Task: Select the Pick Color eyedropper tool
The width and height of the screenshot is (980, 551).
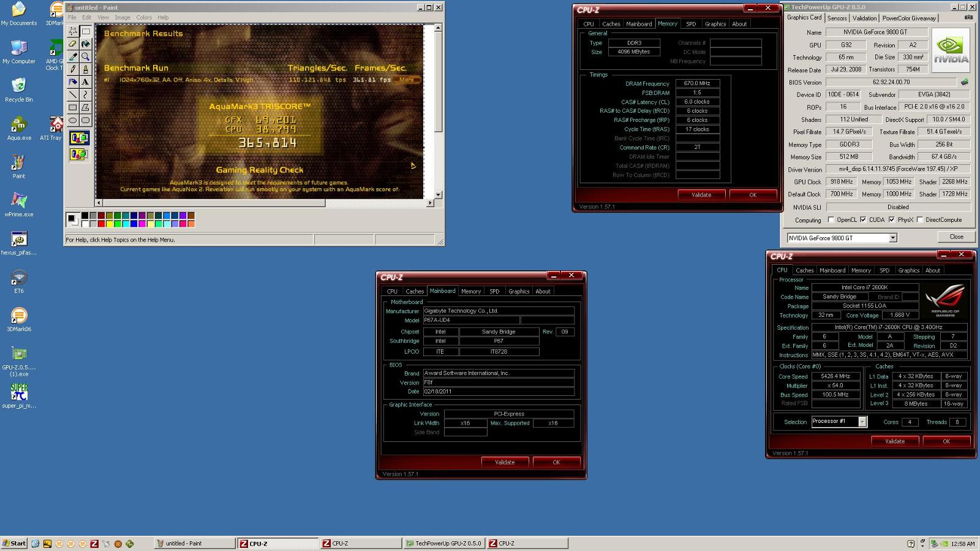Action: click(73, 56)
